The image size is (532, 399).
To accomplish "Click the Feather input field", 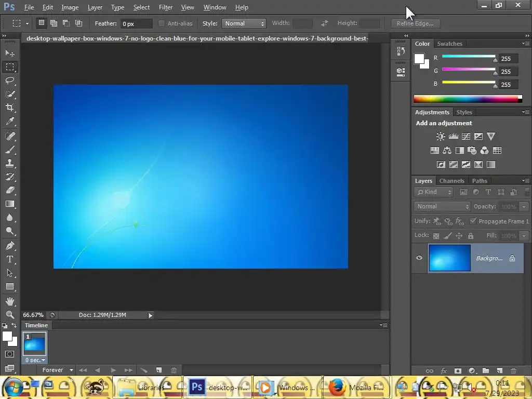I will pyautogui.click(x=137, y=24).
